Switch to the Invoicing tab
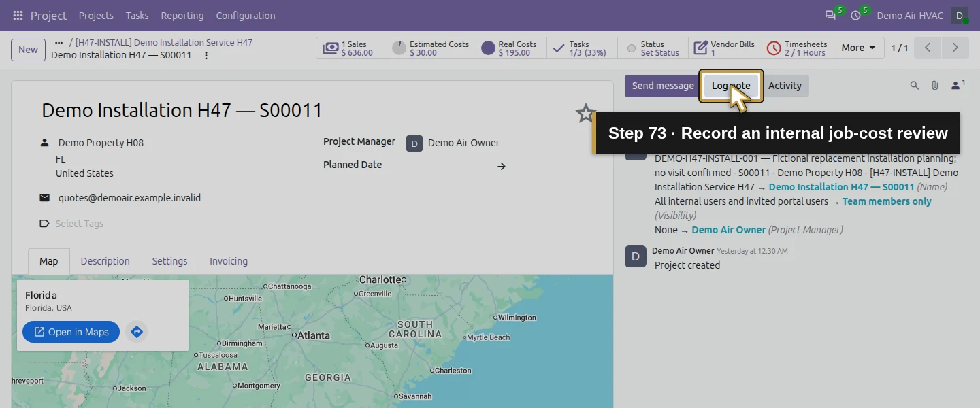The width and height of the screenshot is (980, 408). pyautogui.click(x=229, y=261)
